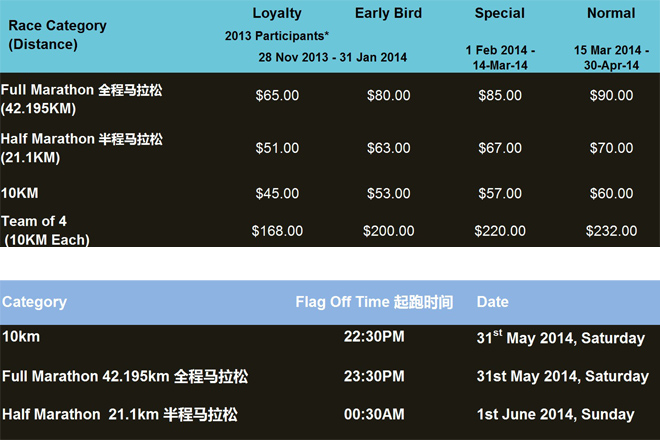The image size is (660, 440).
Task: Select the Half Marathon $63.00 early bird price
Action: pyautogui.click(x=388, y=148)
